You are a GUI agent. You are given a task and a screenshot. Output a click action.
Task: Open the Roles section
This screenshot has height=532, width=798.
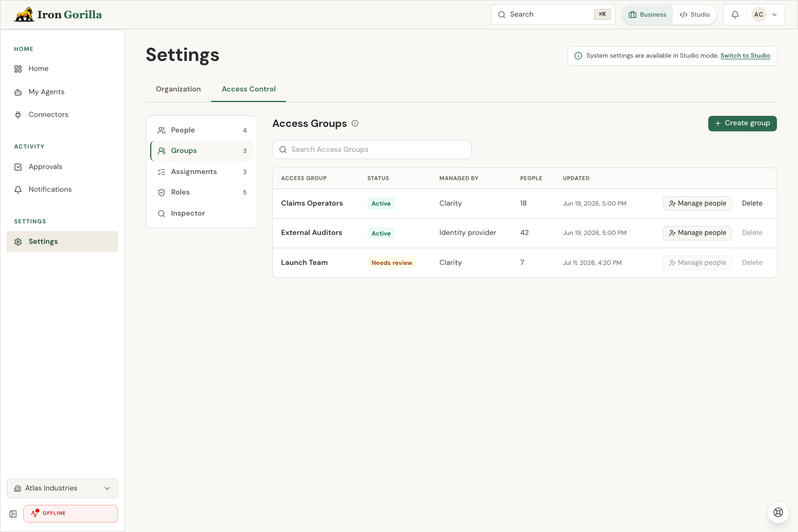tap(202, 192)
